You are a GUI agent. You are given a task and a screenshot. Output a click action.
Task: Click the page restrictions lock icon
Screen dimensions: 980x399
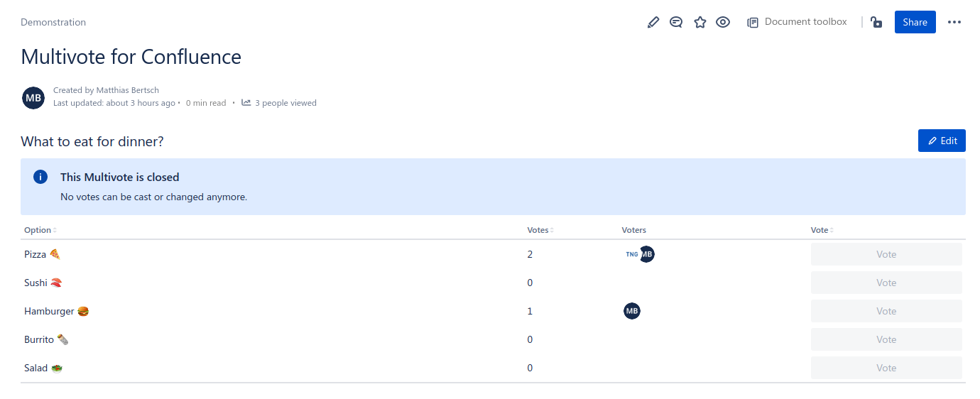[876, 23]
